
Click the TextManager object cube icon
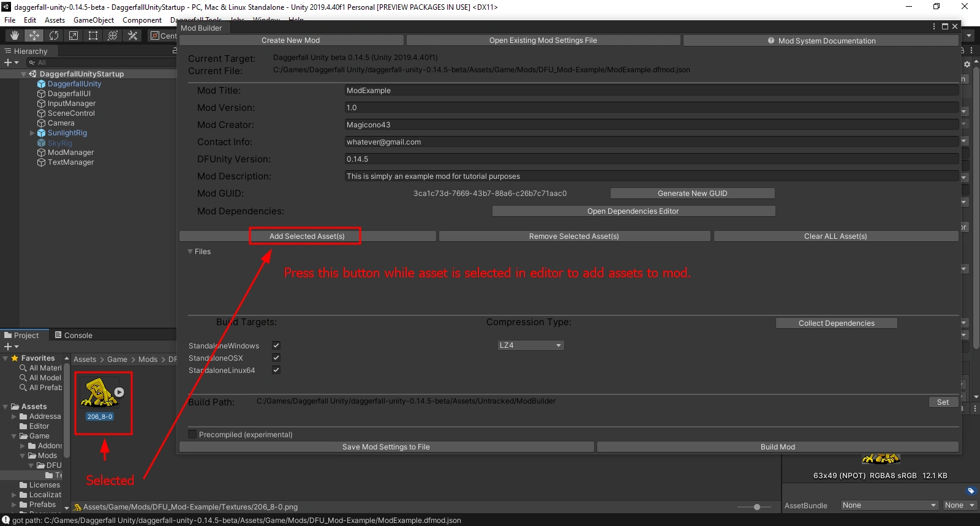coord(42,162)
